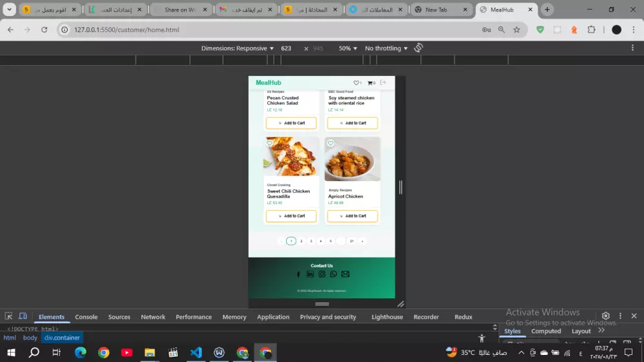Switch to the Console tab
This screenshot has width=644, height=362.
[x=86, y=317]
